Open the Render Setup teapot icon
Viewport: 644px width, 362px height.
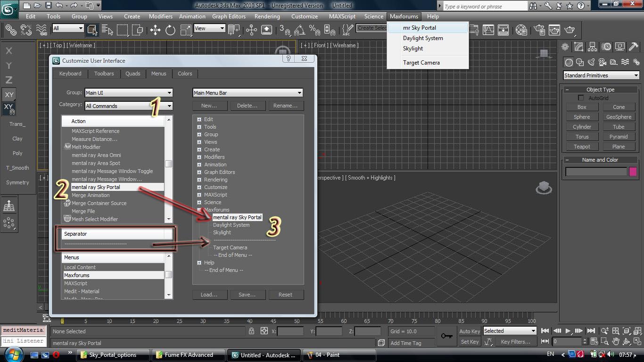click(x=538, y=30)
